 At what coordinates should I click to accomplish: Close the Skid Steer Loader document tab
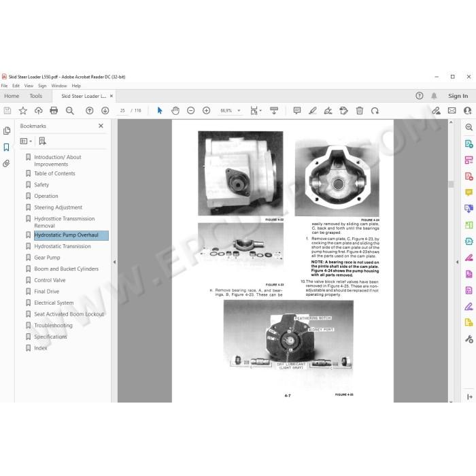point(112,96)
